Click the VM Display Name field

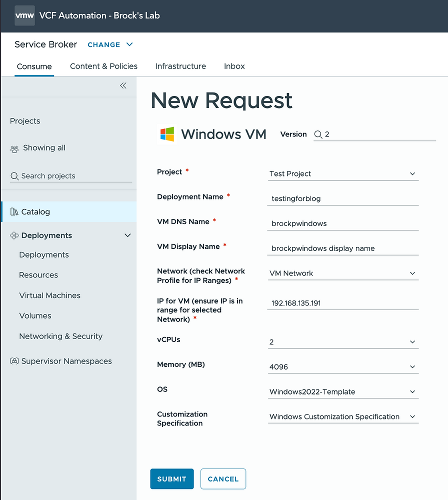pyautogui.click(x=343, y=248)
